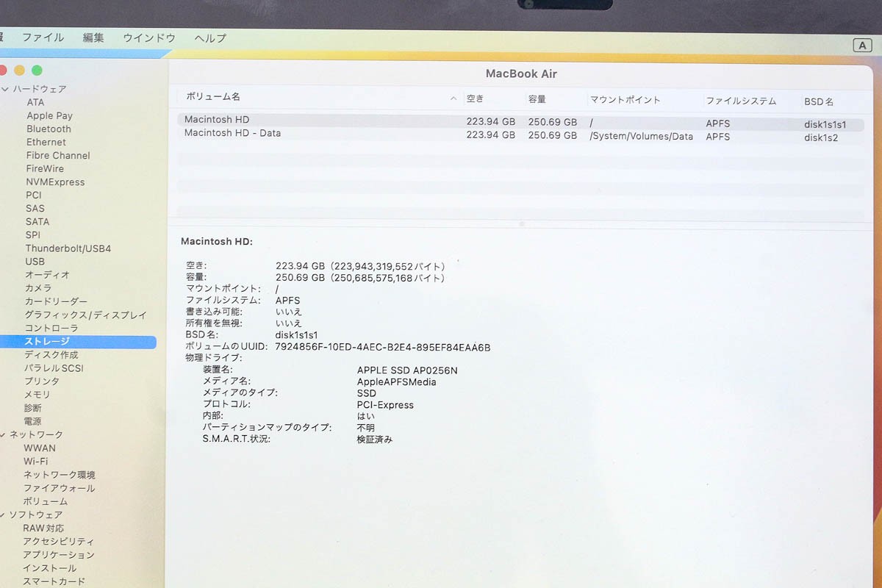Viewport: 882px width, 588px height.
Task: Collapse the ネットワーク section in sidebar
Action: point(4,434)
